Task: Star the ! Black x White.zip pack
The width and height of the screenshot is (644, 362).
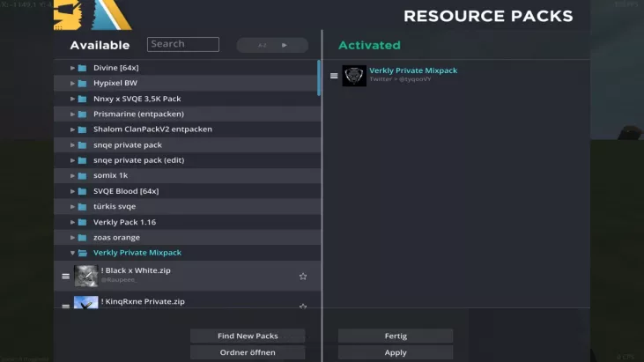Action: [302, 277]
